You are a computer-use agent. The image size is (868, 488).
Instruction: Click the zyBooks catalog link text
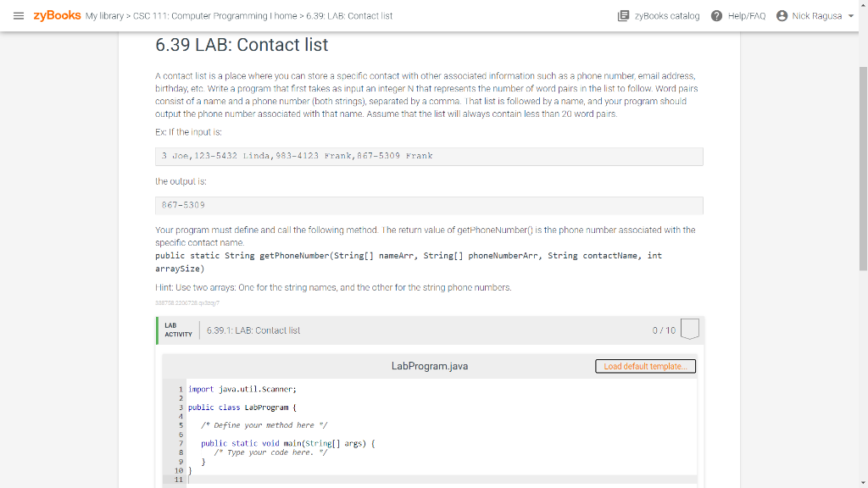click(667, 16)
